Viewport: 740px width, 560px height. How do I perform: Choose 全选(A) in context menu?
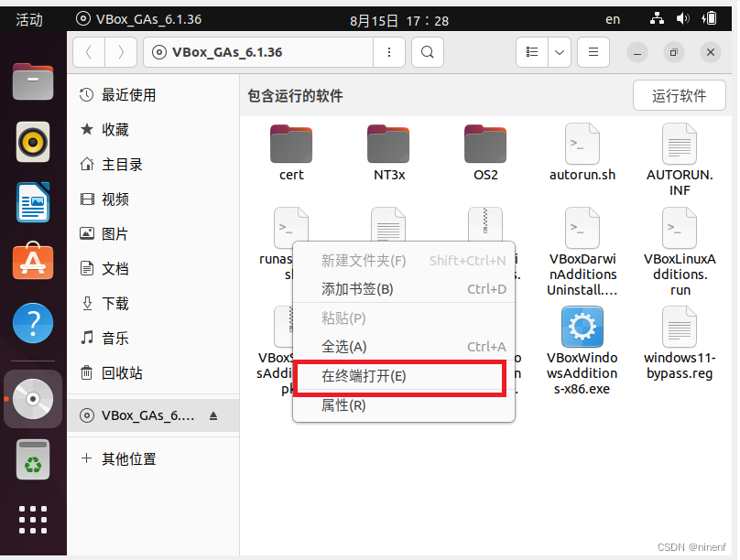coord(404,347)
